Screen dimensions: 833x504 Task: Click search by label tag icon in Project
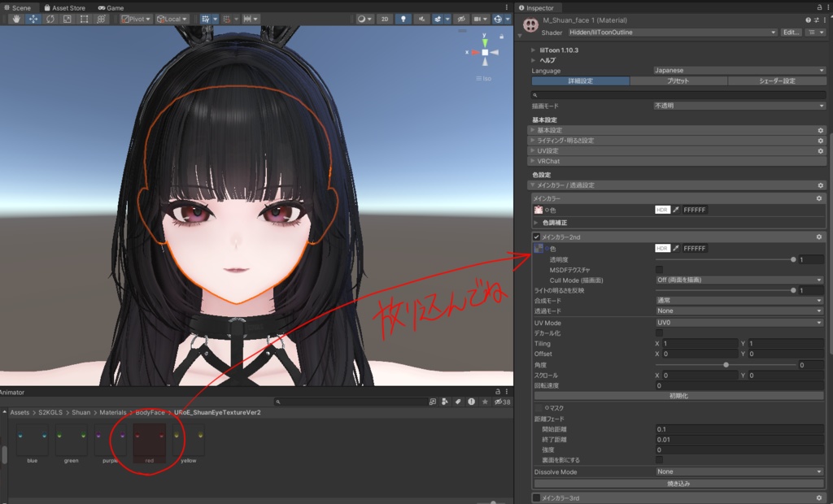[458, 402]
